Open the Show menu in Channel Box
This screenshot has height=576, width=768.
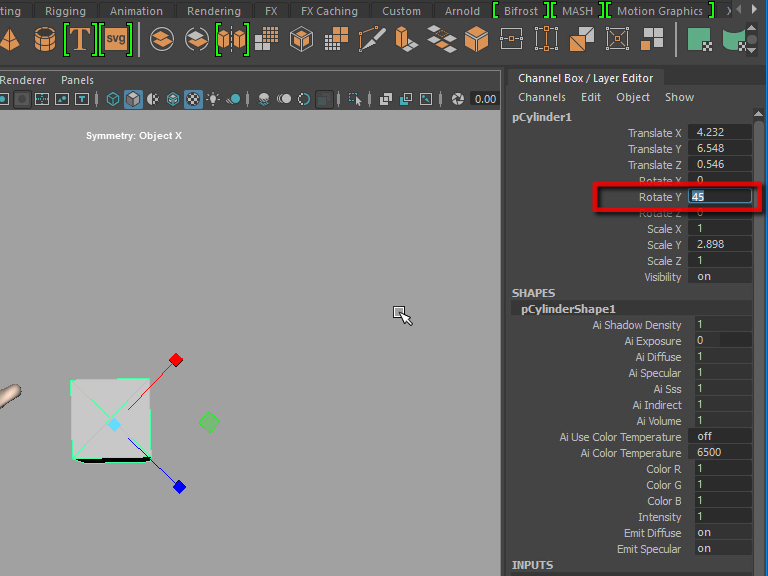pyautogui.click(x=679, y=97)
